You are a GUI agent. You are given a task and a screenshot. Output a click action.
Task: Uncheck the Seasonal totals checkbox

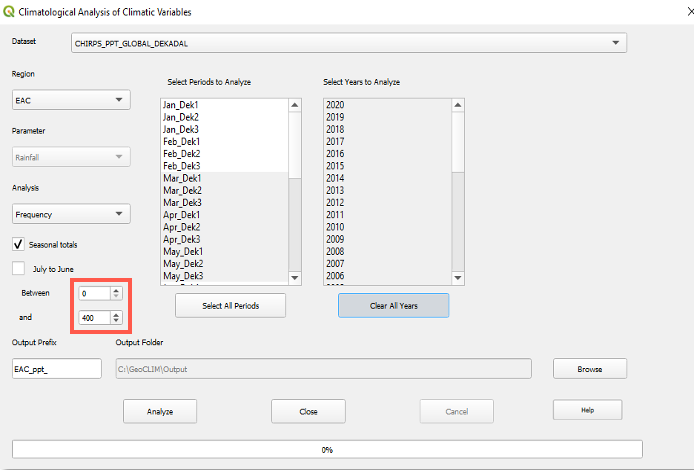(x=19, y=244)
